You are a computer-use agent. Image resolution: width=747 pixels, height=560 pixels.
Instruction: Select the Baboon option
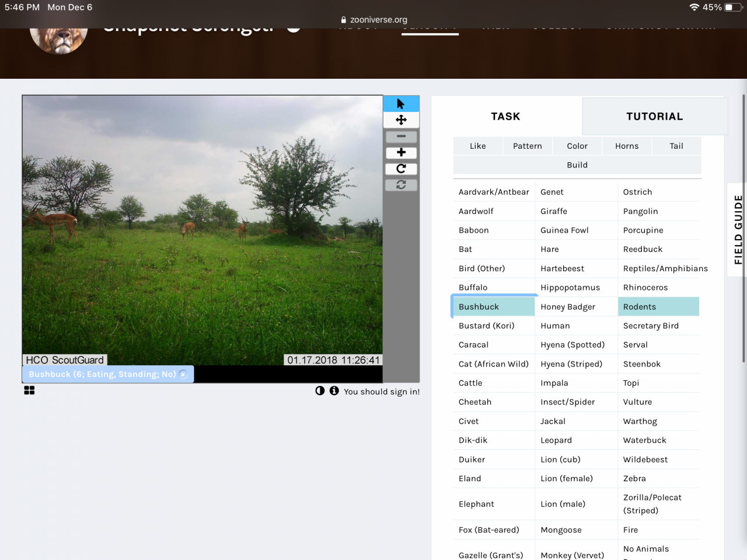coord(494,230)
